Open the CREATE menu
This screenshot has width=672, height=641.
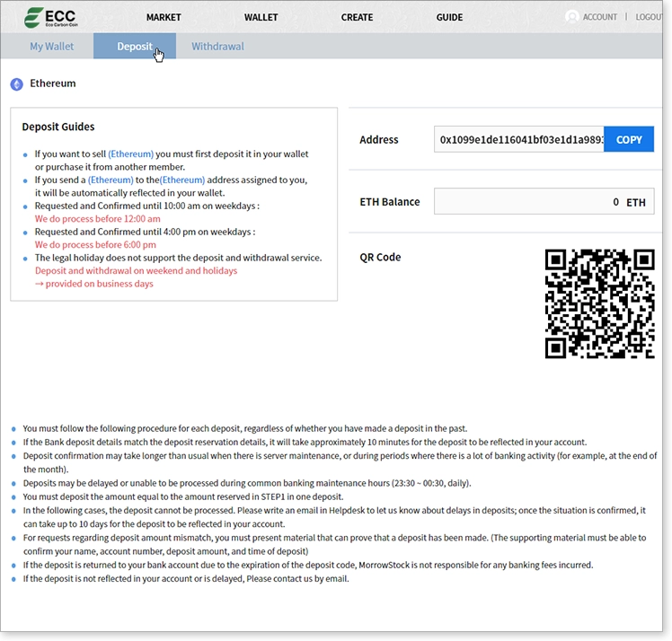click(x=357, y=18)
